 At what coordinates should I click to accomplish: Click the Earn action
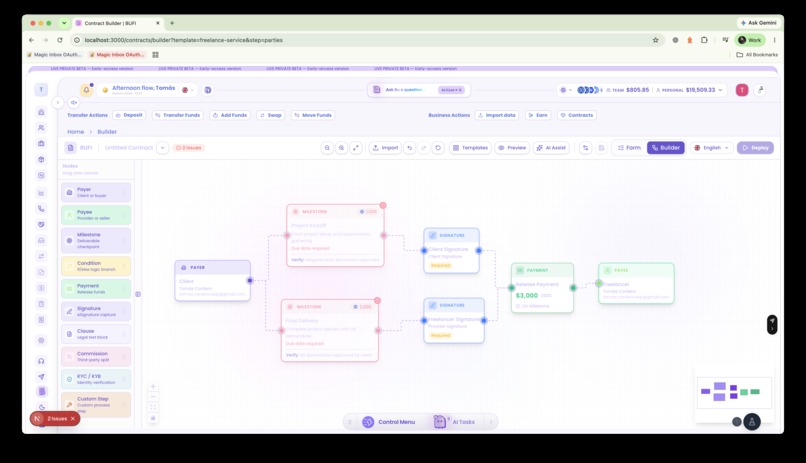538,115
